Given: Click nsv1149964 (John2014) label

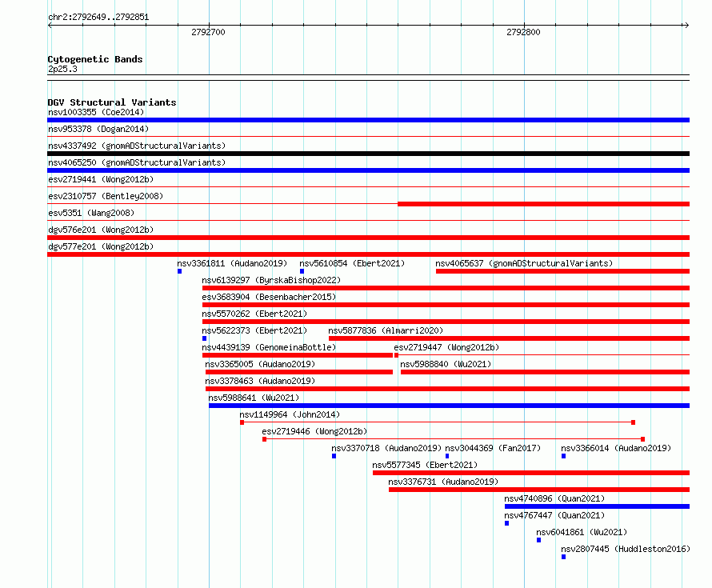Looking at the screenshot, I should (x=290, y=414).
